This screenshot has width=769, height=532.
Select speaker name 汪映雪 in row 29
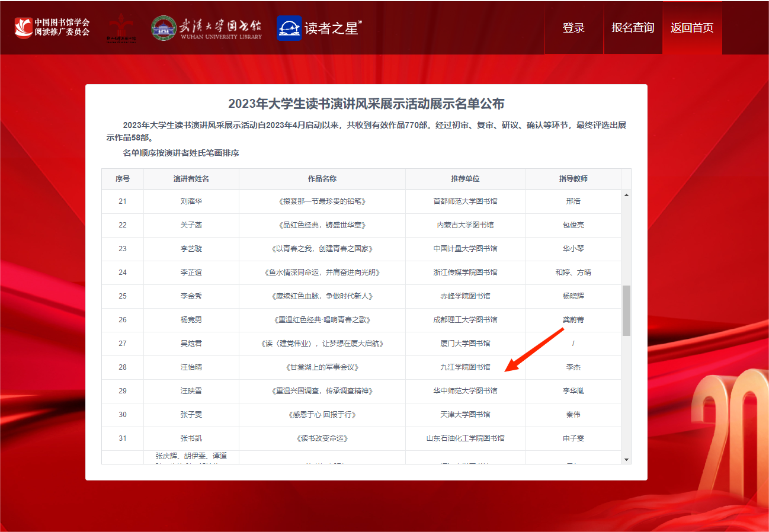[x=191, y=391]
